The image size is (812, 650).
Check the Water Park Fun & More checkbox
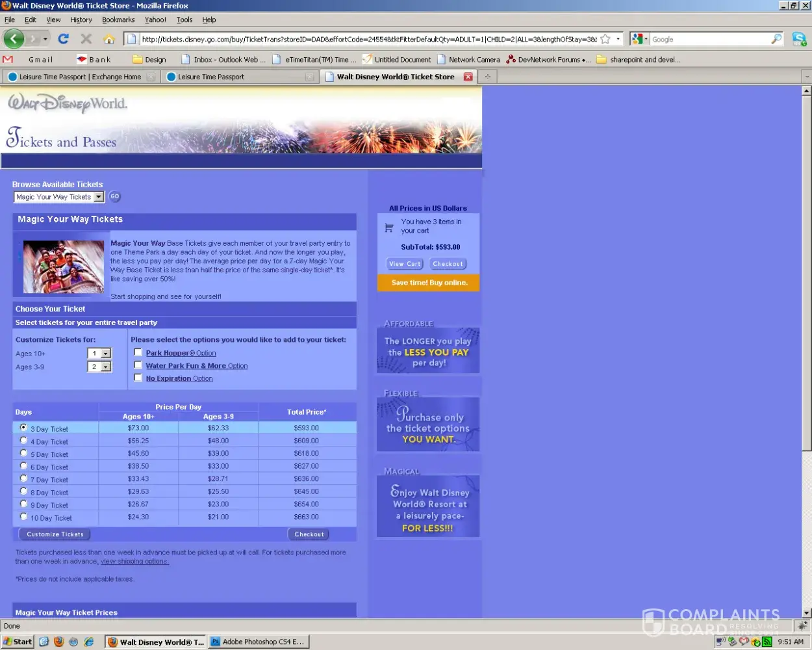coord(138,365)
